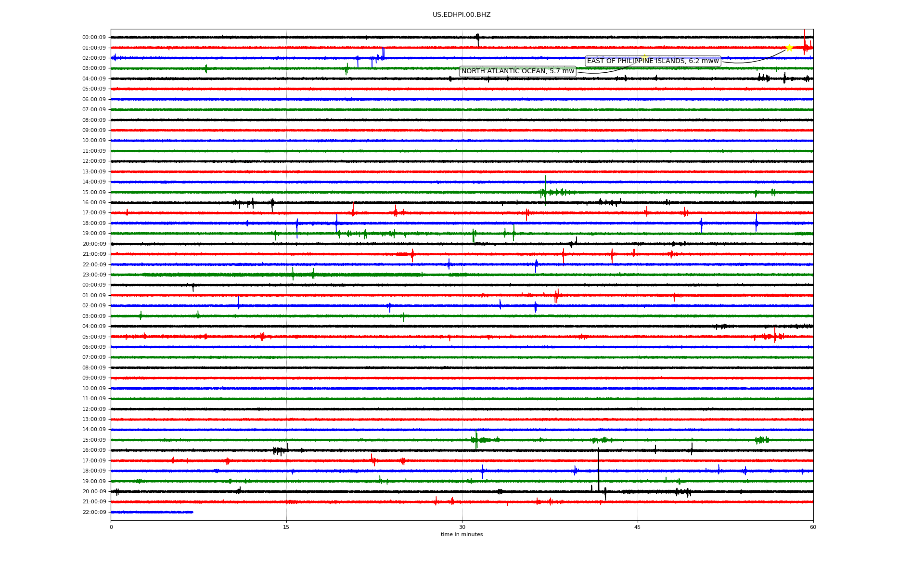Click the short blue trace in the final row
This screenshot has width=924, height=578.
[x=152, y=512]
